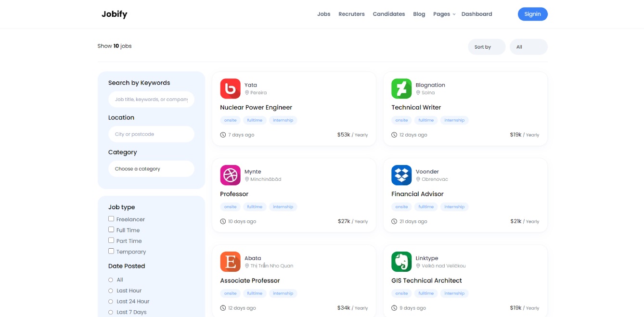Toggle the Temporary job type checkbox
This screenshot has width=644, height=317.
click(111, 251)
